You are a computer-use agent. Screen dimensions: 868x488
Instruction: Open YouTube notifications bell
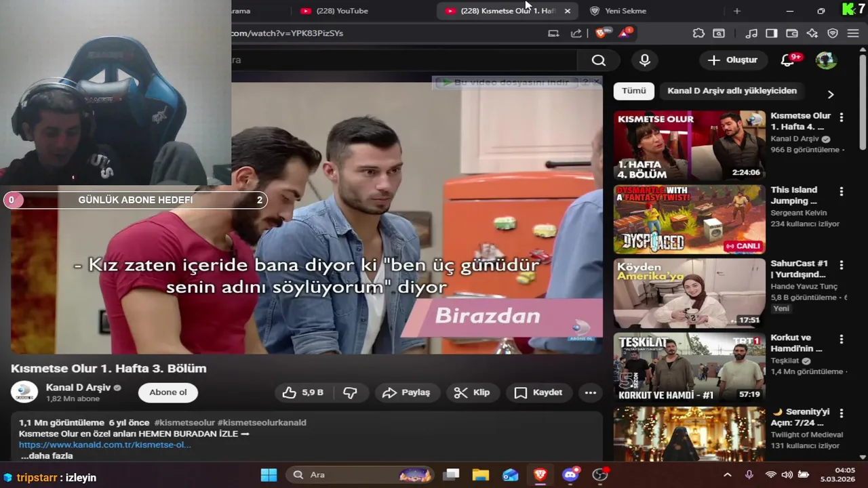787,60
